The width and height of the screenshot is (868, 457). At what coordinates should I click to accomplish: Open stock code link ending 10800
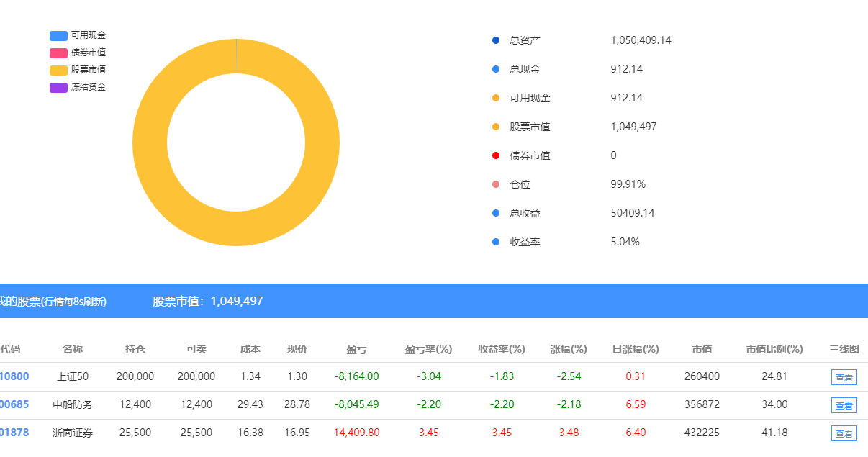tap(14, 376)
